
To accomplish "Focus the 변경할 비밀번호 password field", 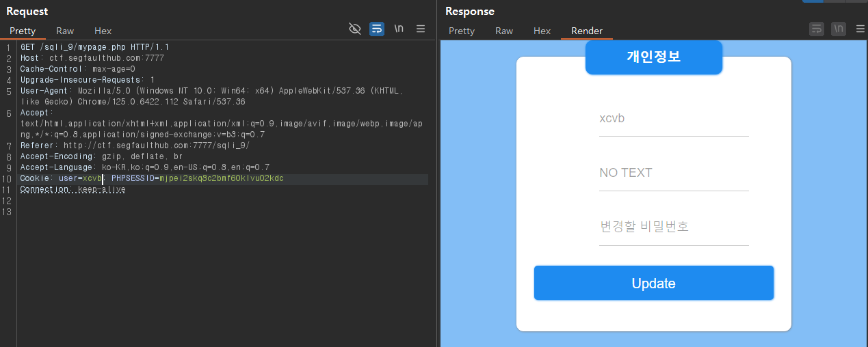I will coord(674,227).
